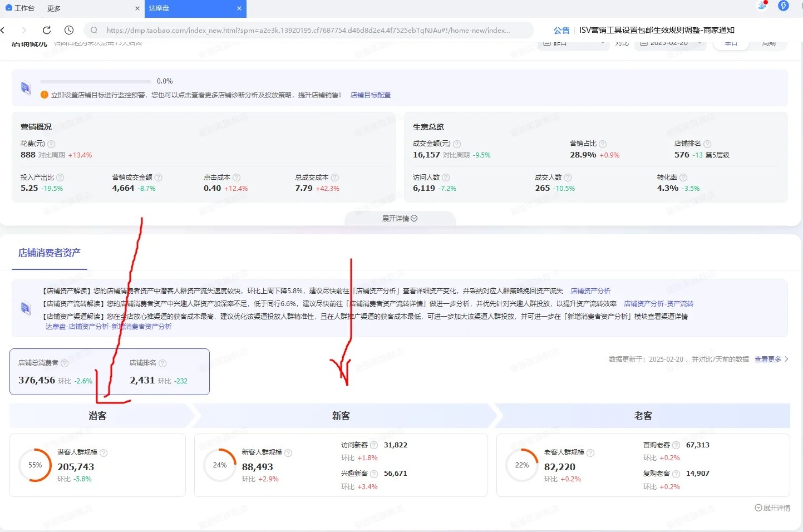The image size is (803, 532).
Task: Click the blue lightning bolt icon
Action: 784,6
